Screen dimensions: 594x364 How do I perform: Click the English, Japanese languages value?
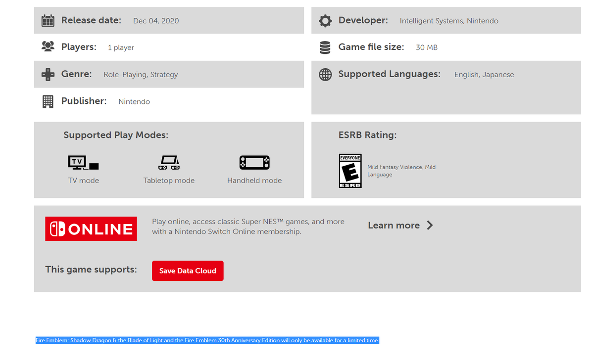point(484,75)
